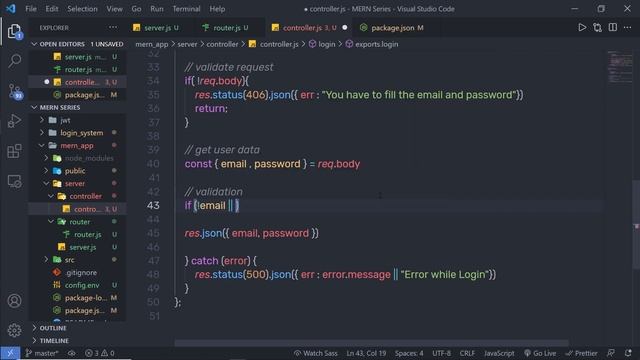
Task: Click the eye watch icon in status bar
Action: 72,353
